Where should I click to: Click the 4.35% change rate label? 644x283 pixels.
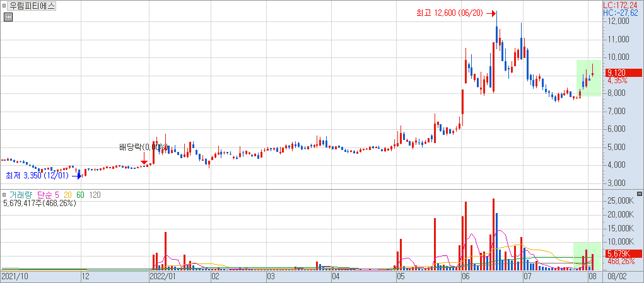point(618,81)
